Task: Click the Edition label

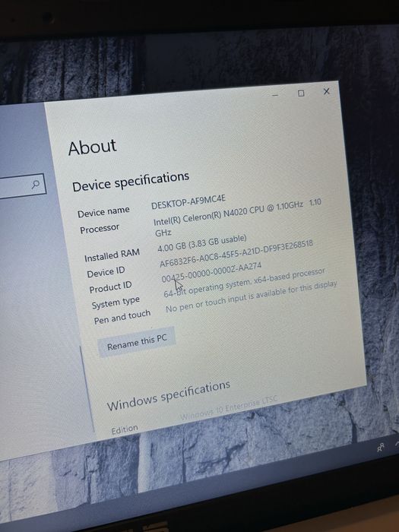Action: pos(125,430)
